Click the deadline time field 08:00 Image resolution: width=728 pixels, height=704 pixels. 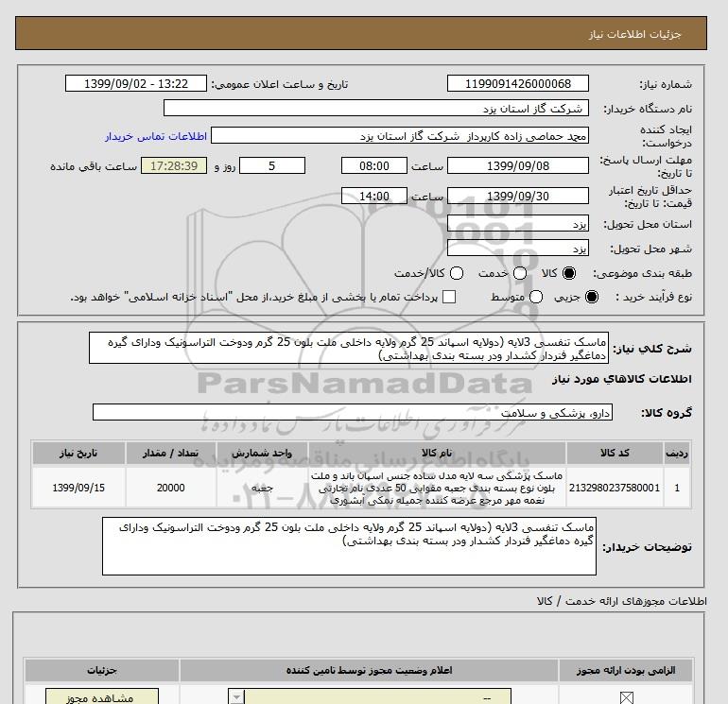pos(374,165)
